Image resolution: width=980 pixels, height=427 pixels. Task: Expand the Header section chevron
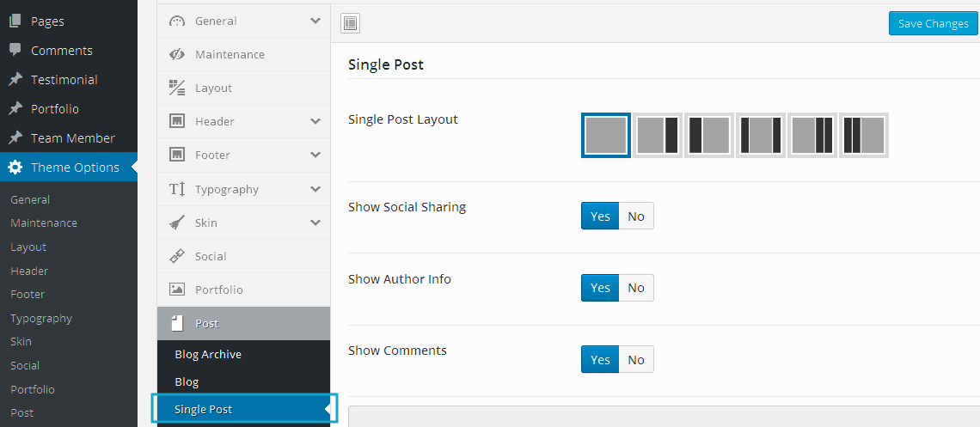click(315, 121)
